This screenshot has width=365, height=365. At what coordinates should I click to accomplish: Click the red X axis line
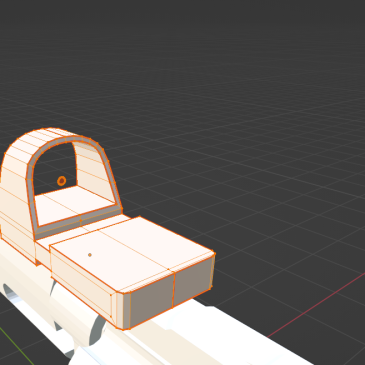317,302
